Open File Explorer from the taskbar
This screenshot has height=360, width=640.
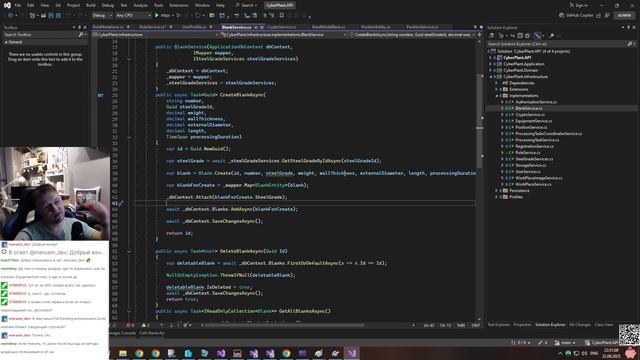(x=123, y=353)
